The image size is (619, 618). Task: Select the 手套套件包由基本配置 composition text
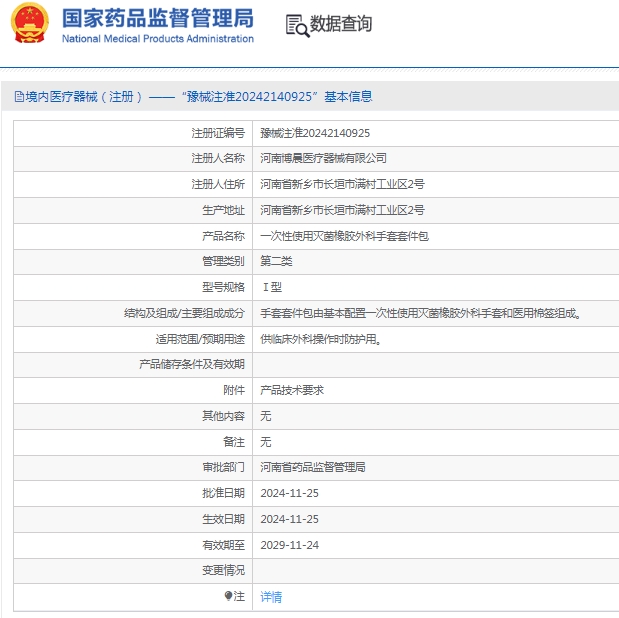click(x=420, y=314)
